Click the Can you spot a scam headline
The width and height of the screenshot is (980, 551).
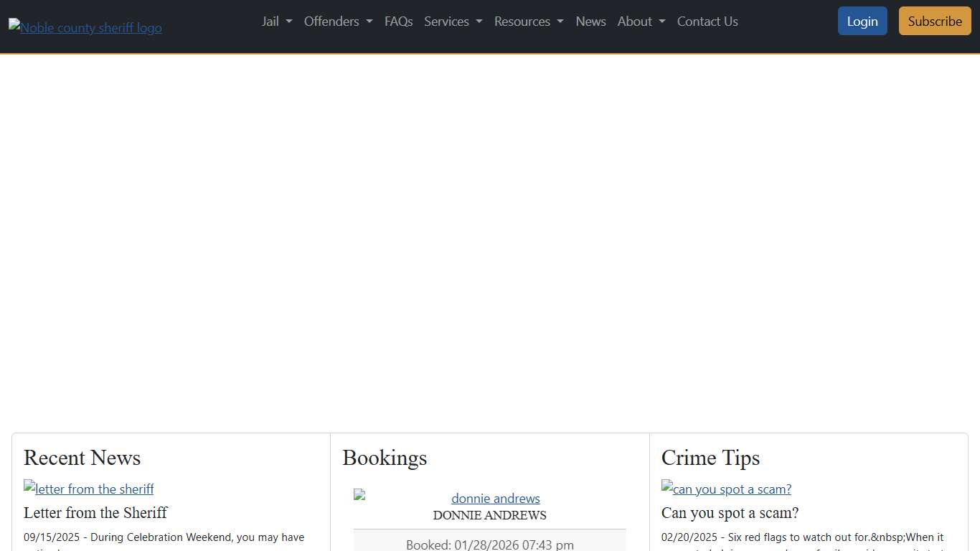pyautogui.click(x=730, y=512)
